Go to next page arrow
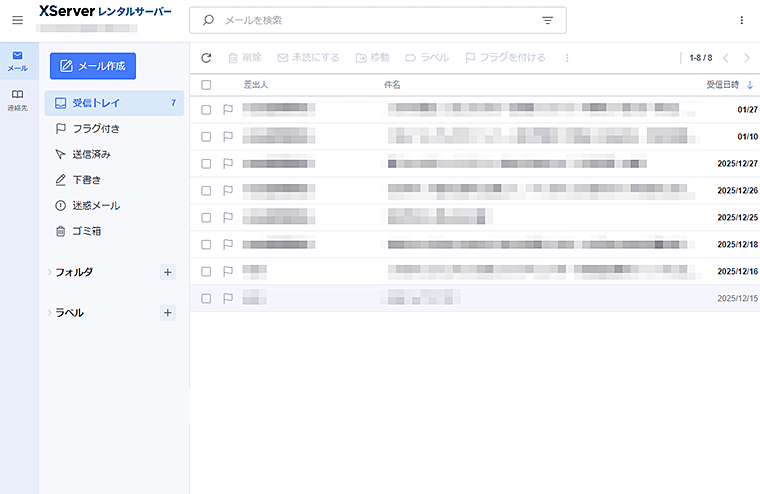The height and width of the screenshot is (494, 760). coord(747,58)
